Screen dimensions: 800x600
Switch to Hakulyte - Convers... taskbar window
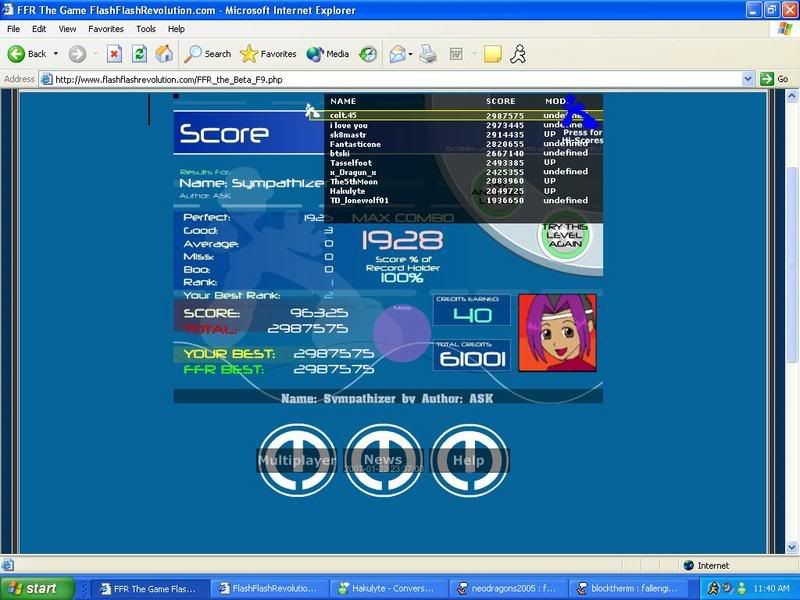point(388,589)
